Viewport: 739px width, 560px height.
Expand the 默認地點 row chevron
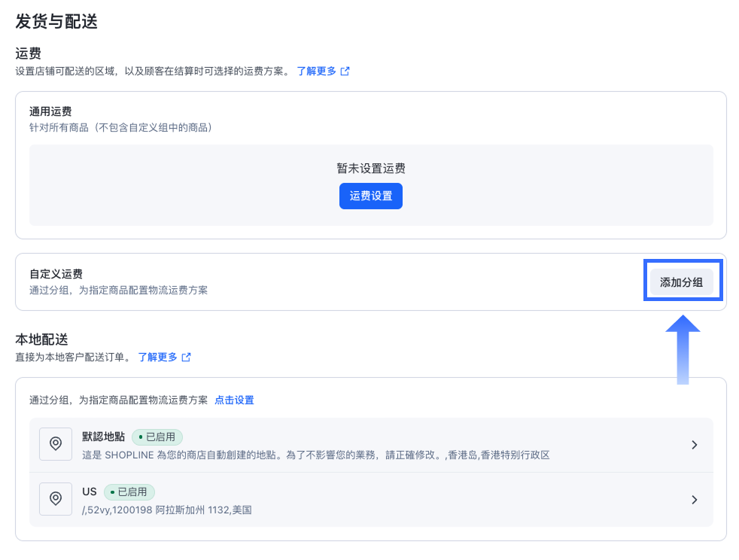point(695,445)
